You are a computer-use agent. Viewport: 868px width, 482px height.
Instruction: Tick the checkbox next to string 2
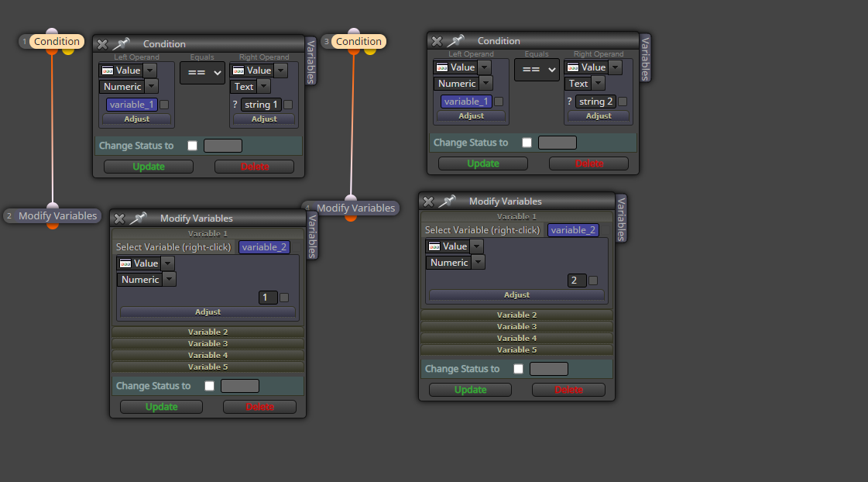pyautogui.click(x=623, y=102)
